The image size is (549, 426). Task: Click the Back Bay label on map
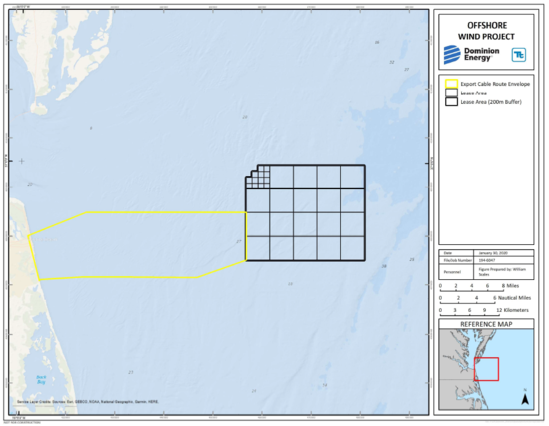pyautogui.click(x=41, y=379)
